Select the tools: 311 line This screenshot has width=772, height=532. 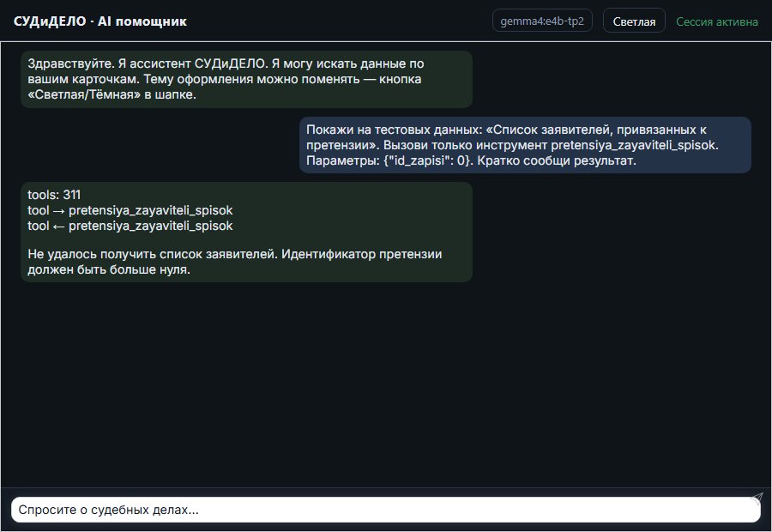pyautogui.click(x=54, y=195)
